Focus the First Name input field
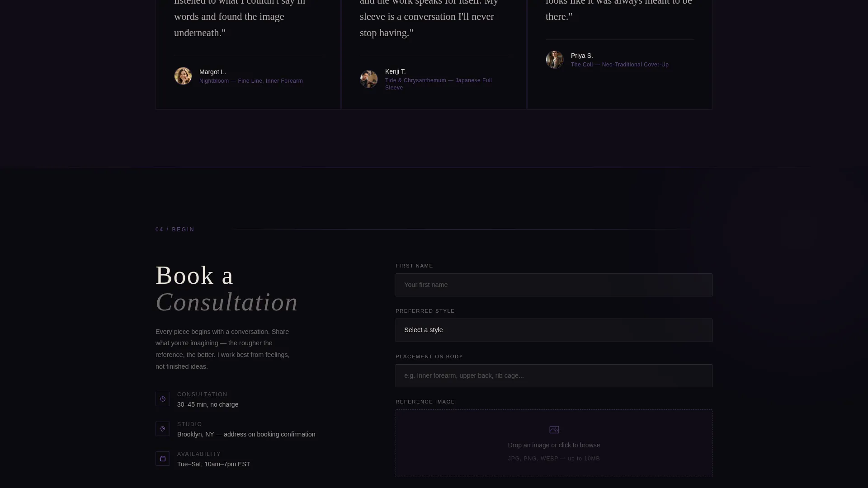Image resolution: width=868 pixels, height=488 pixels. (x=554, y=285)
